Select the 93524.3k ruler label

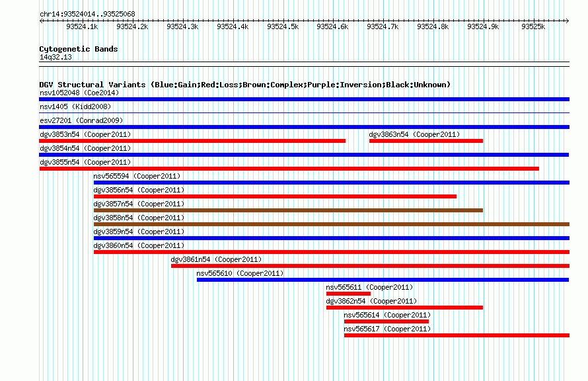click(x=182, y=26)
